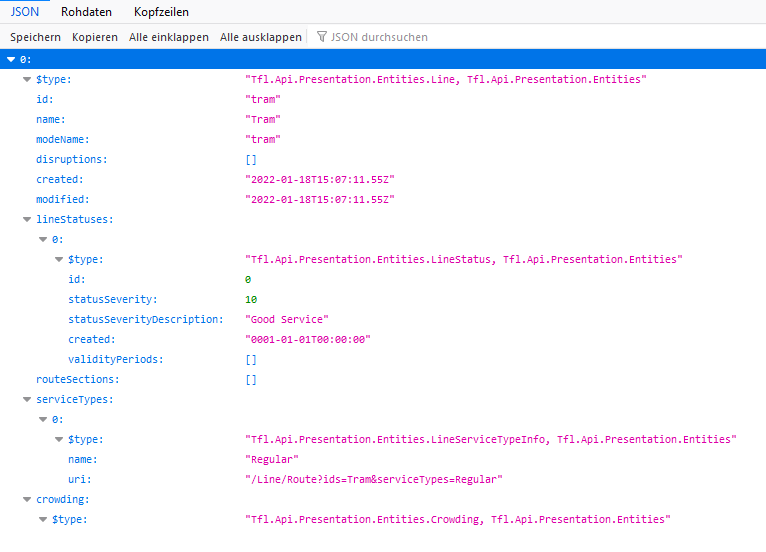Switch to the Rohdaten tab
766x552 pixels.
[x=86, y=12]
